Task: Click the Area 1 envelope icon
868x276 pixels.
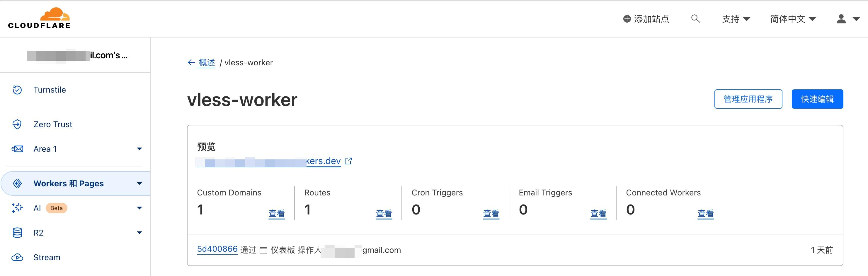Action: tap(17, 149)
